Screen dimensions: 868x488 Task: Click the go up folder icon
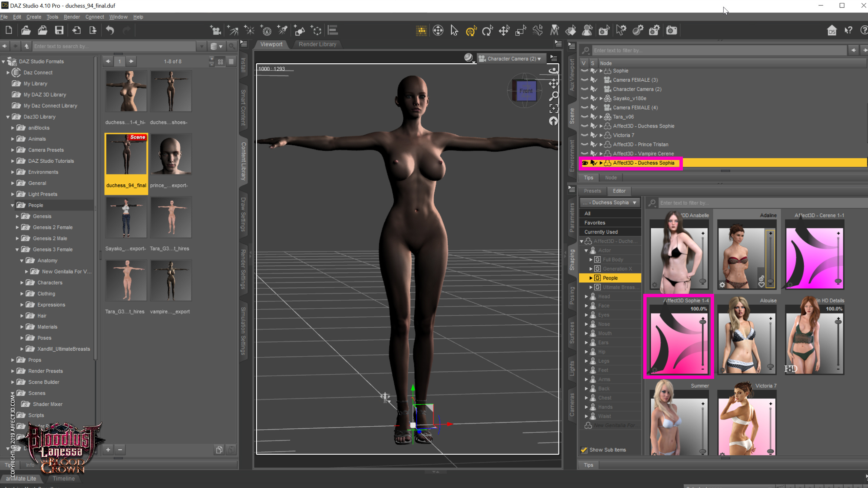(x=26, y=46)
